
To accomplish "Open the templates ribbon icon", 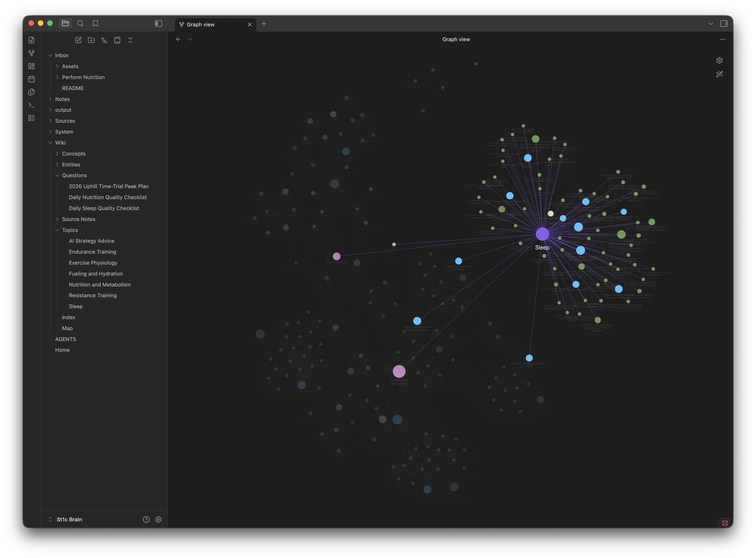I will pos(31,92).
